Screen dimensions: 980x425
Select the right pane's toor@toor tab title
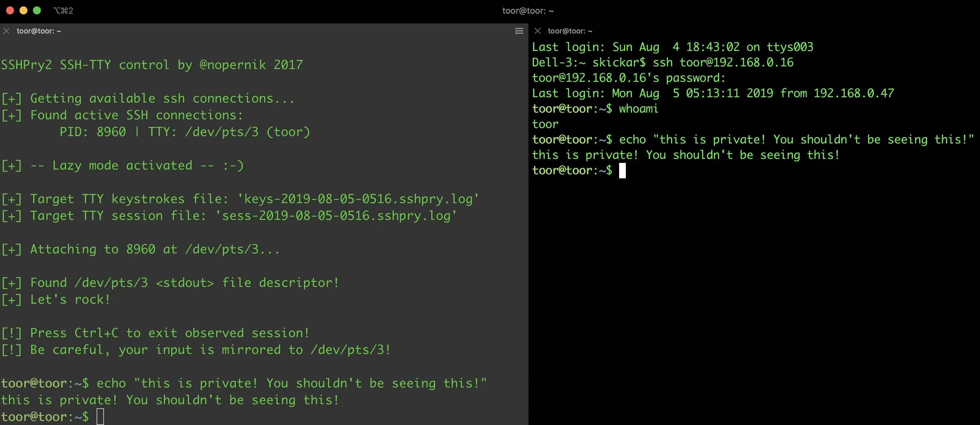point(570,31)
